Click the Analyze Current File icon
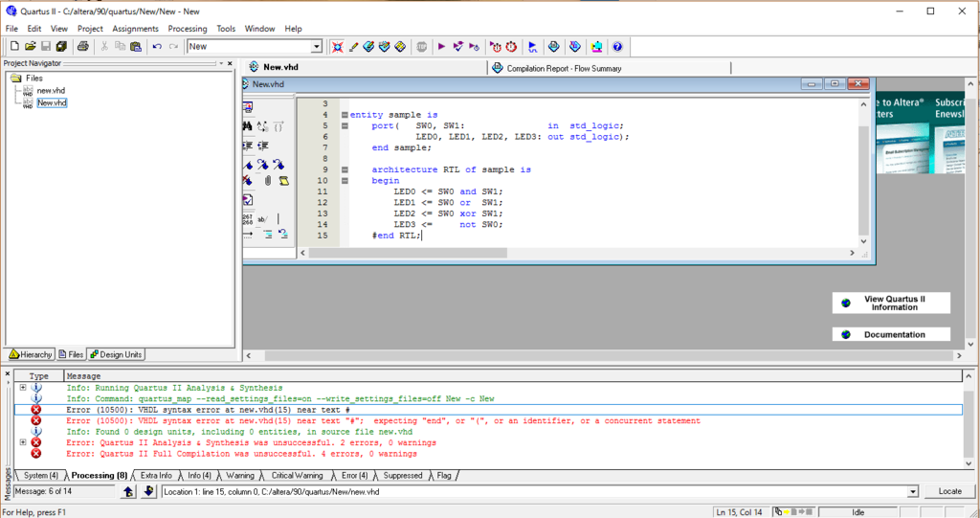Screen dimensions: 980x518 pos(248,200)
